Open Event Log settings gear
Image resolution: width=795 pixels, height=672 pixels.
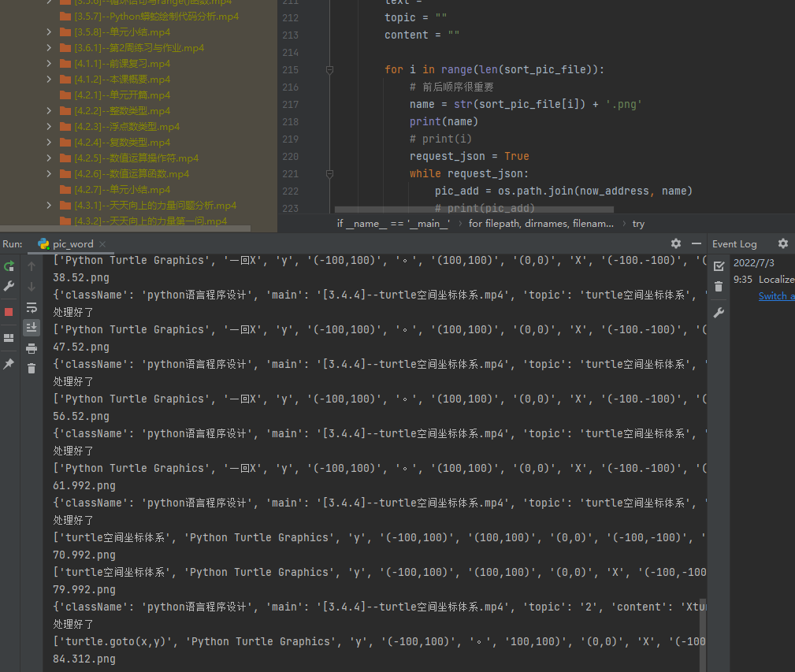point(783,243)
